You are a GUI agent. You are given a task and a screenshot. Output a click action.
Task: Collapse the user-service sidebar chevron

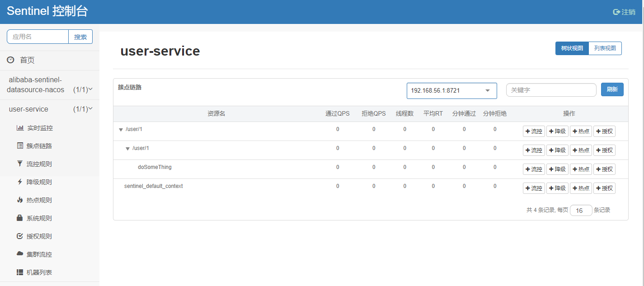pyautogui.click(x=90, y=108)
